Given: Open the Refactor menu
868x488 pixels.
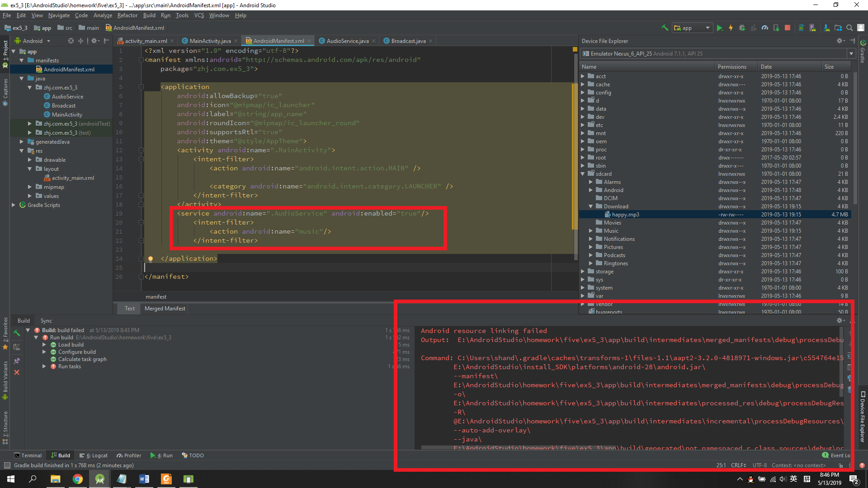Looking at the screenshot, I should coord(127,15).
